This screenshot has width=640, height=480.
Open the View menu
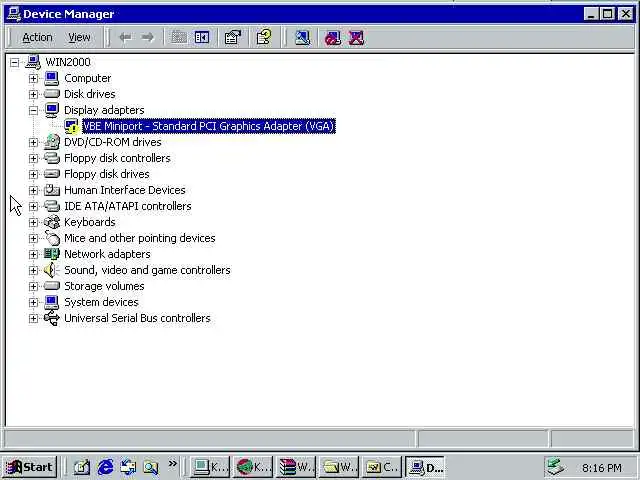(79, 38)
